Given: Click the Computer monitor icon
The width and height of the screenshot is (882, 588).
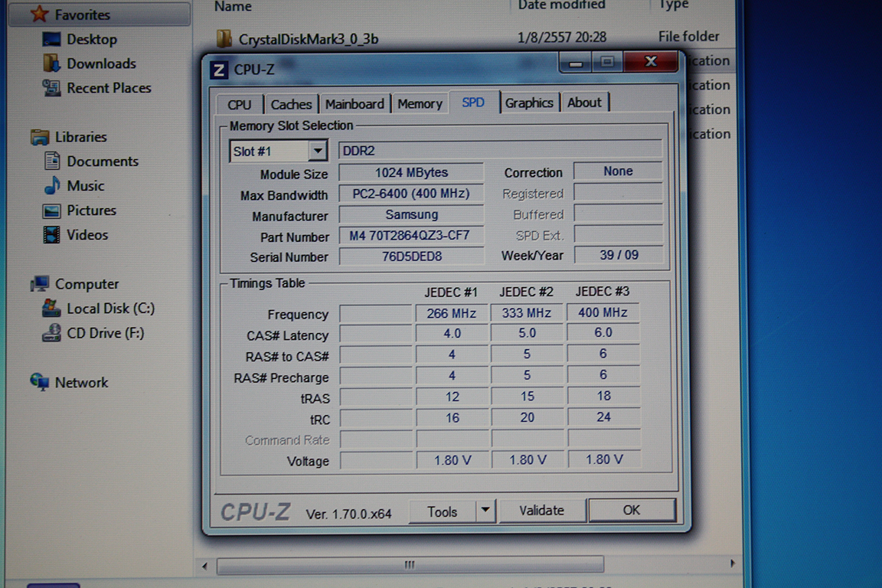Looking at the screenshot, I should (39, 284).
